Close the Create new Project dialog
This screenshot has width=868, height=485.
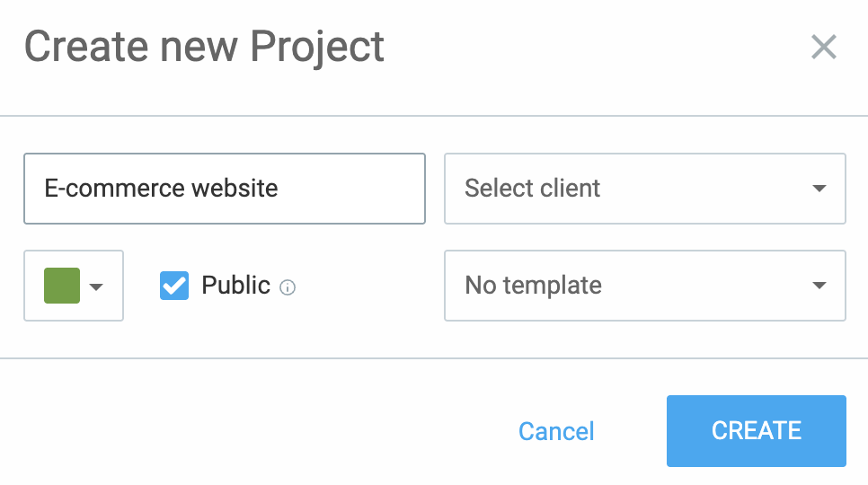823,47
